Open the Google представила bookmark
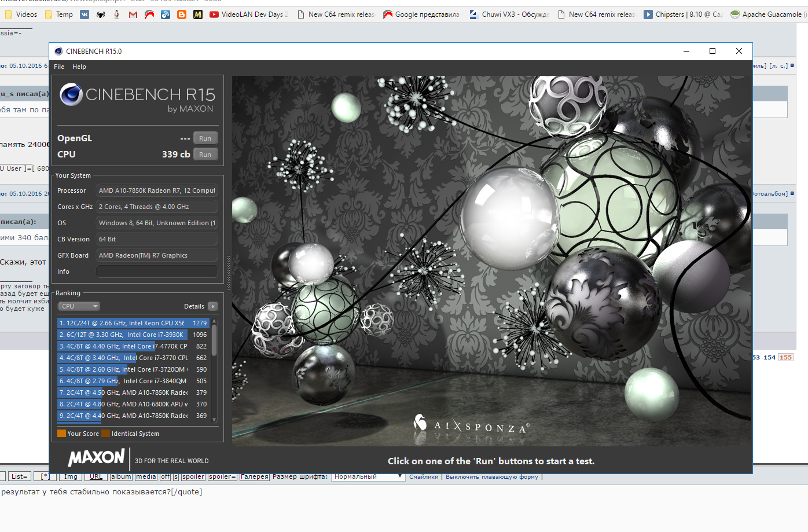 (422, 14)
